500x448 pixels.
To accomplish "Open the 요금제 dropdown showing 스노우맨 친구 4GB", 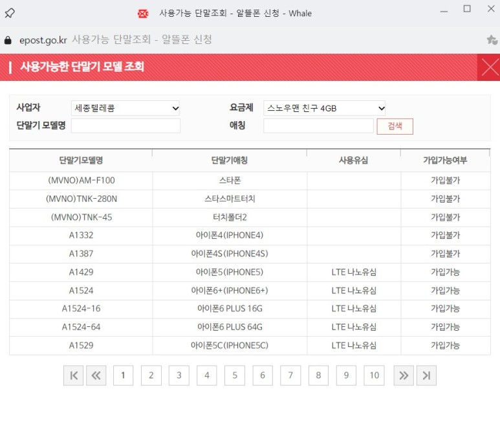I will pos(324,108).
